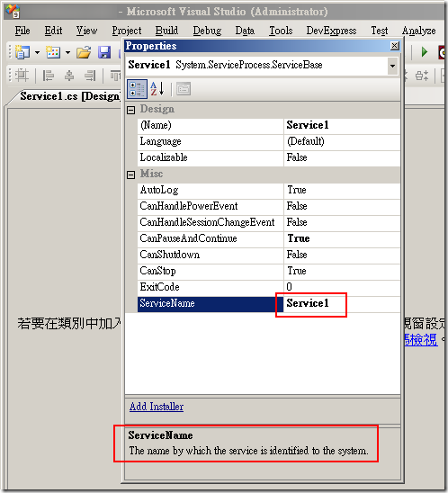Open the Tools menu
This screenshot has height=493, width=448.
281,31
